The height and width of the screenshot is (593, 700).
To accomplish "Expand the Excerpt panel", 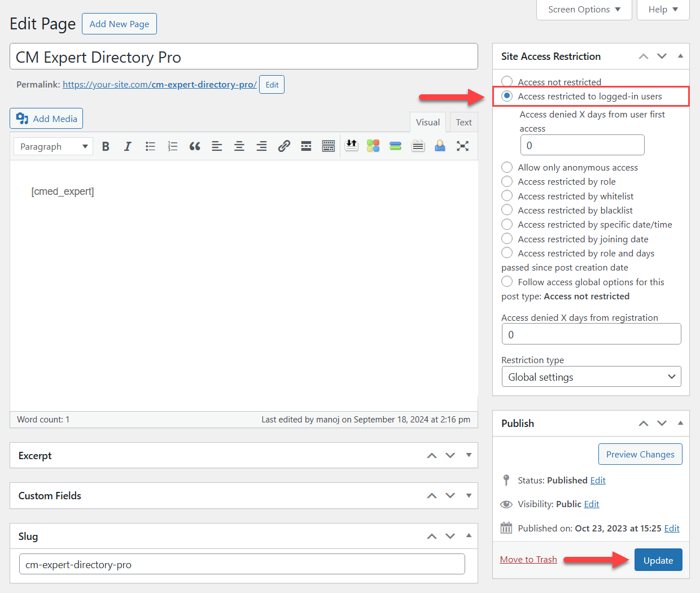I will point(469,456).
